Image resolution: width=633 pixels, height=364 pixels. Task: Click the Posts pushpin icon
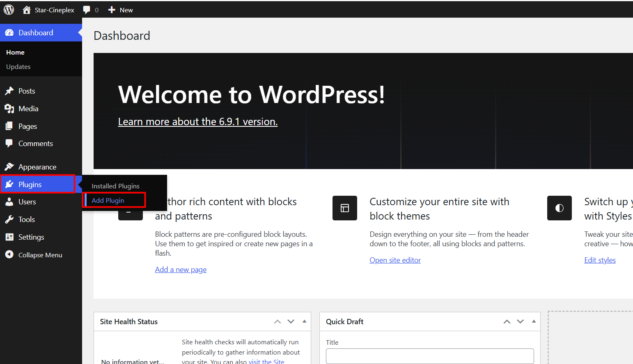point(9,91)
